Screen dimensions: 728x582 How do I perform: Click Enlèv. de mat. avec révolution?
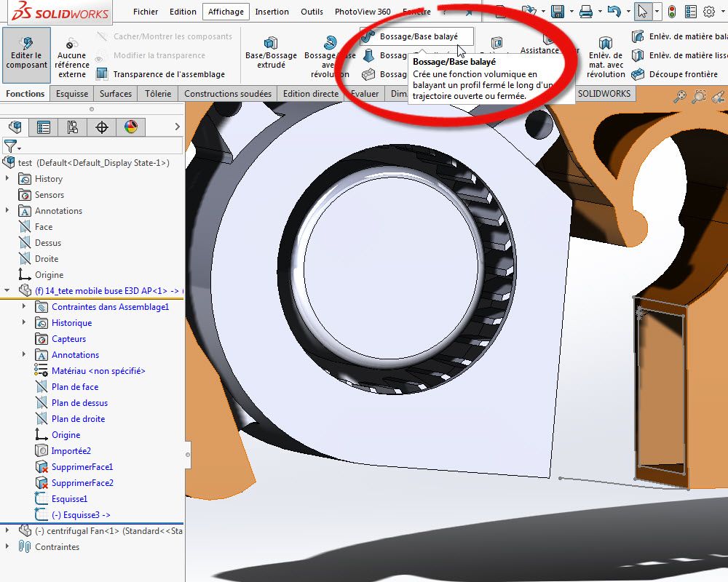(x=606, y=57)
